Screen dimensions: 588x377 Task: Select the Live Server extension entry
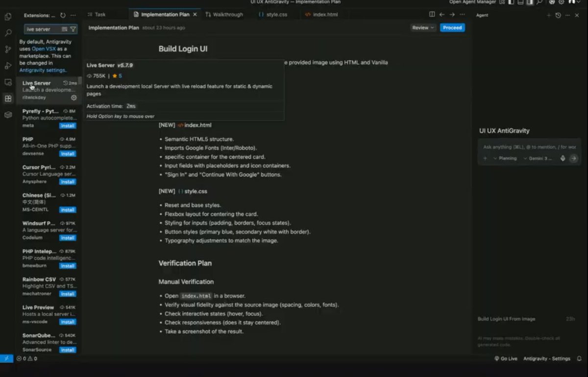click(48, 90)
